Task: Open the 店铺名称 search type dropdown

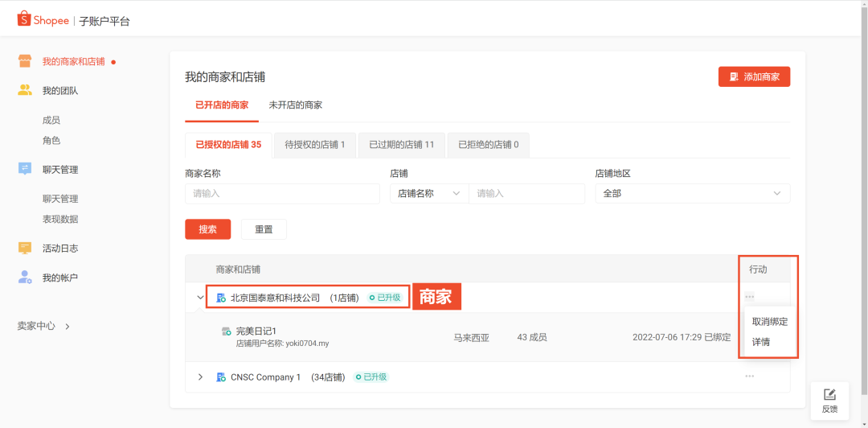Action: pyautogui.click(x=428, y=194)
